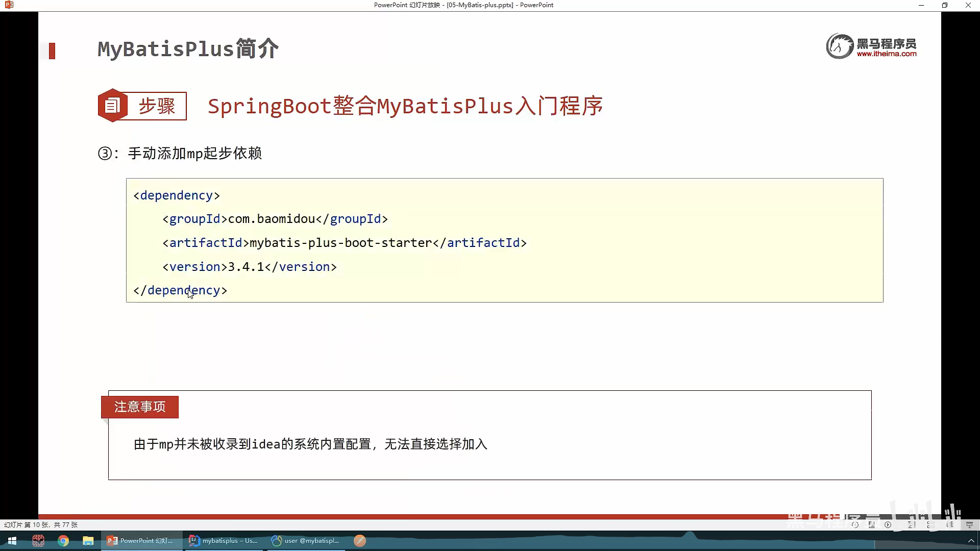Click the Slide Show presentation icon
The image size is (980, 551).
[969, 524]
